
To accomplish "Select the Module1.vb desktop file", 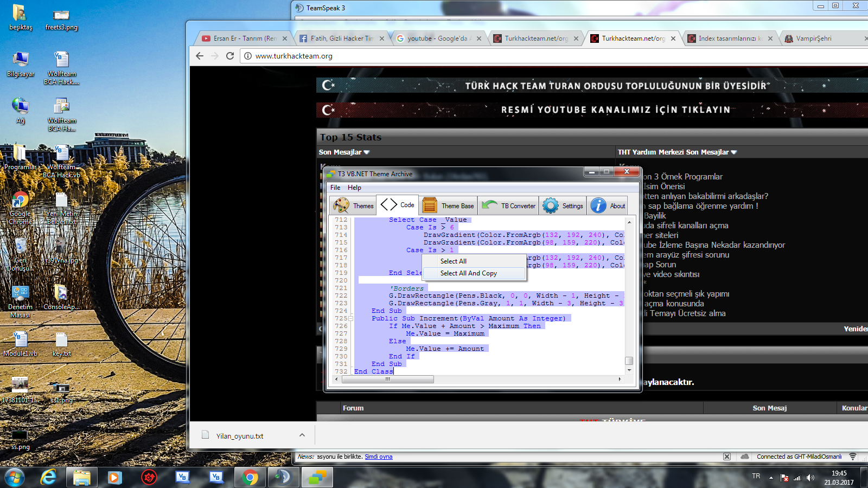I will pyautogui.click(x=21, y=344).
